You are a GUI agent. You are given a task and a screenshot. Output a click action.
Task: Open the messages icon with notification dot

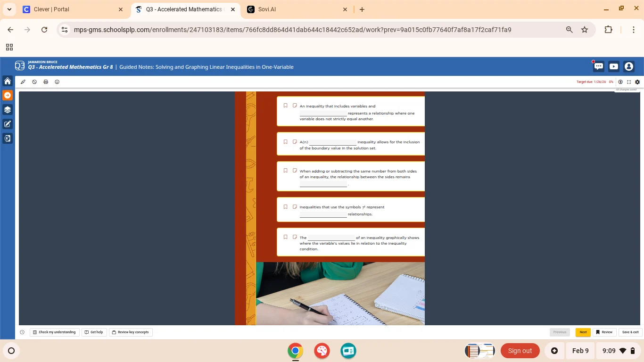pos(598,66)
